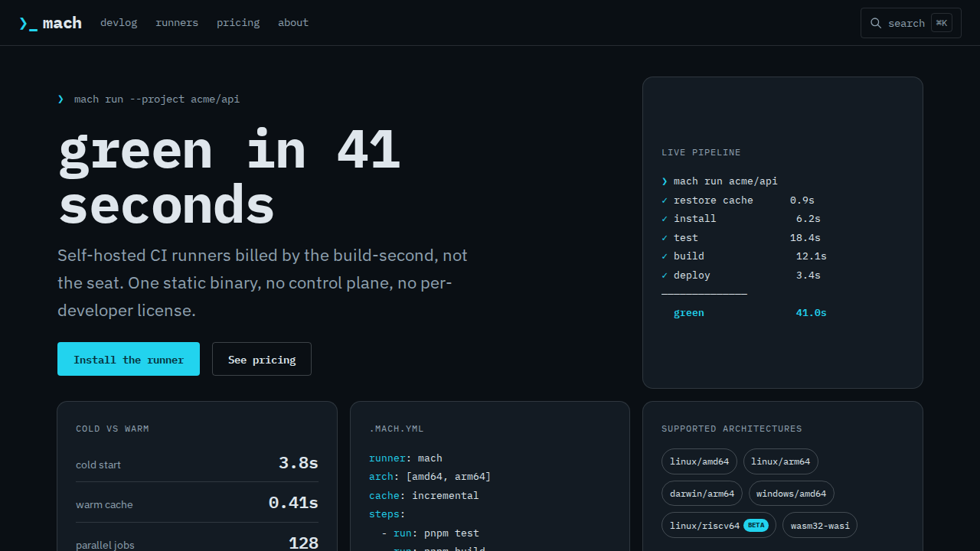Click the install 6.2s timing
The image size is (980, 551).
coord(808,219)
